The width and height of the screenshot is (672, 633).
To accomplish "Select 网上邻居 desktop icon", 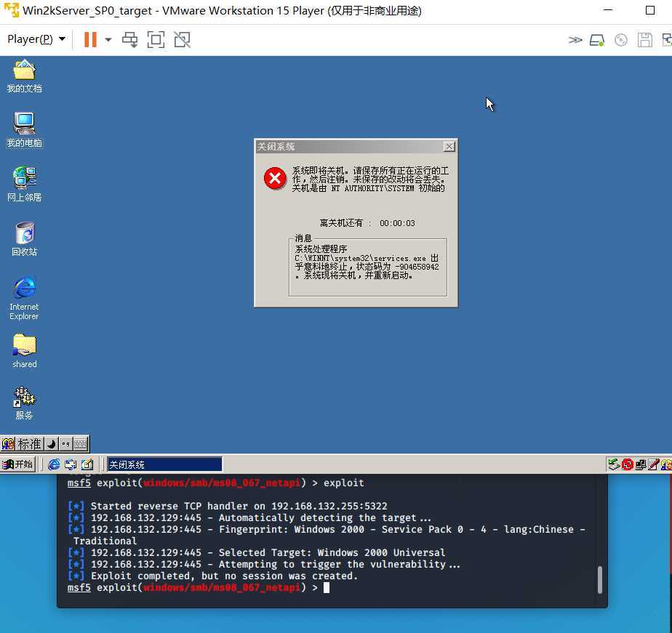I will [x=24, y=184].
